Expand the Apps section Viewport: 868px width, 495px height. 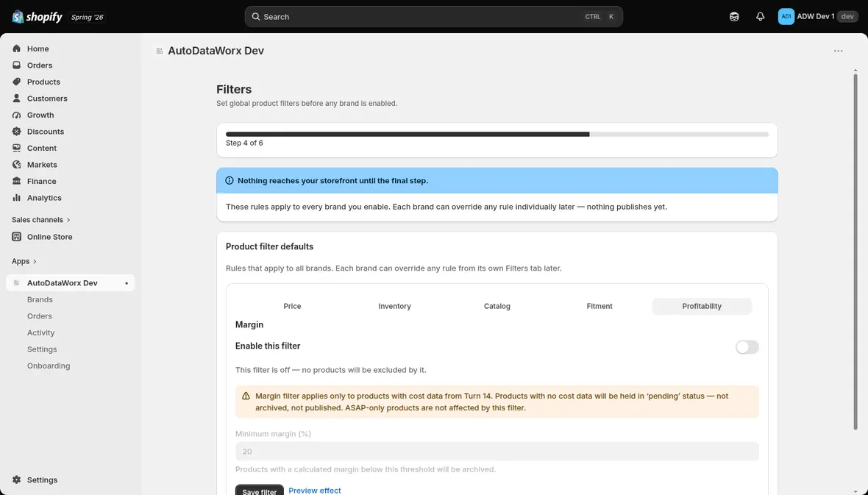(24, 261)
